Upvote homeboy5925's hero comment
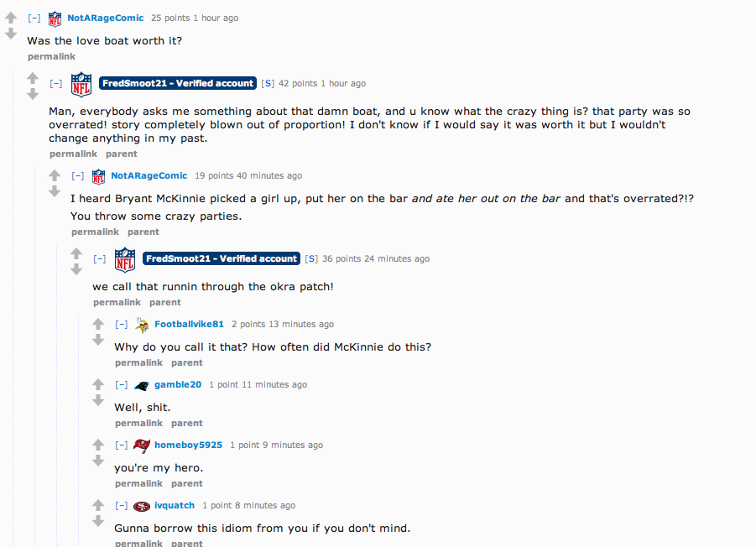 pyautogui.click(x=98, y=445)
